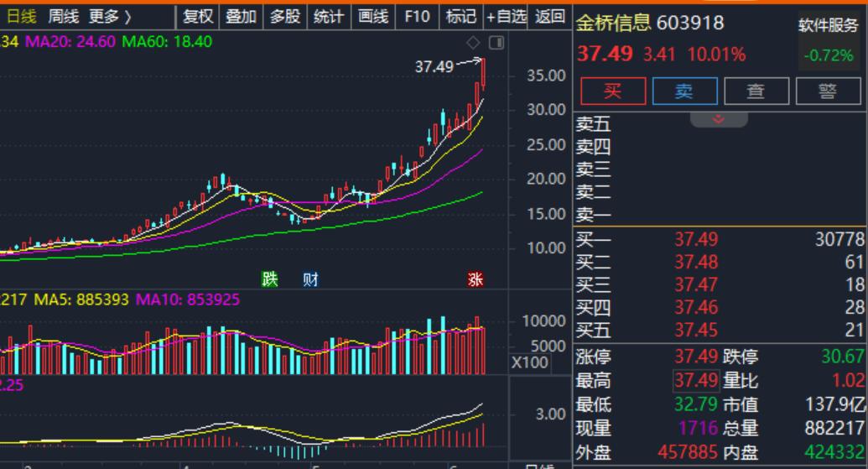
Task: Click the X100 volume unit label
Action: click(530, 362)
